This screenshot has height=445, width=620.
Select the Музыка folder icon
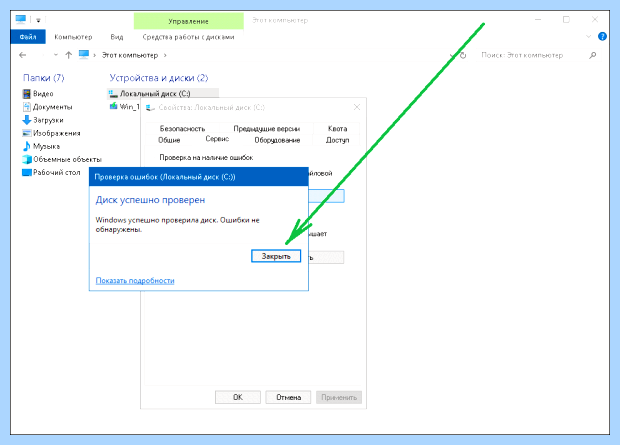(x=26, y=146)
